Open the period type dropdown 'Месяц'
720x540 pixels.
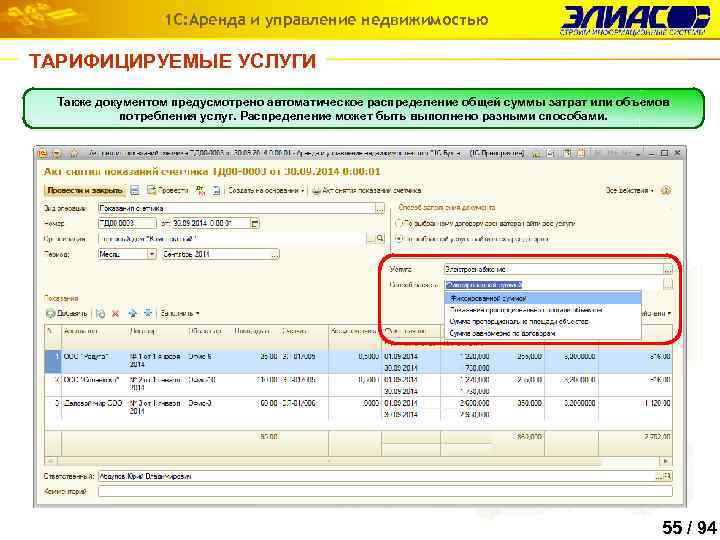[x=152, y=254]
